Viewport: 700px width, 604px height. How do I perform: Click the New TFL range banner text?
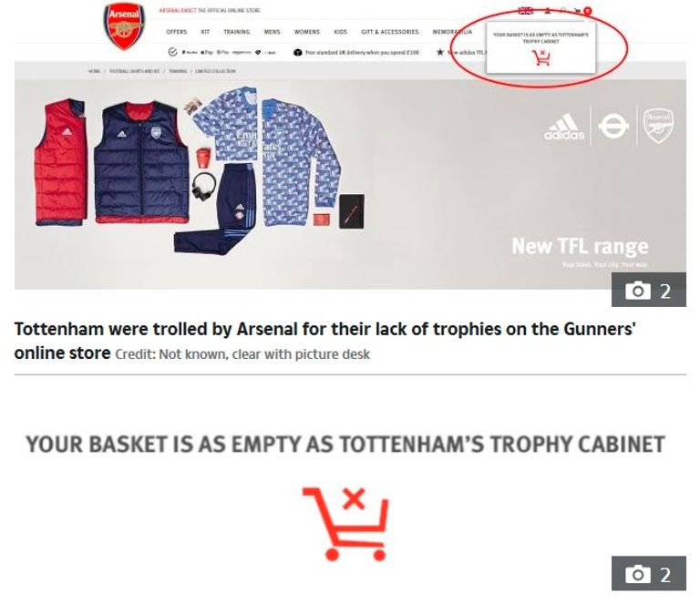580,246
